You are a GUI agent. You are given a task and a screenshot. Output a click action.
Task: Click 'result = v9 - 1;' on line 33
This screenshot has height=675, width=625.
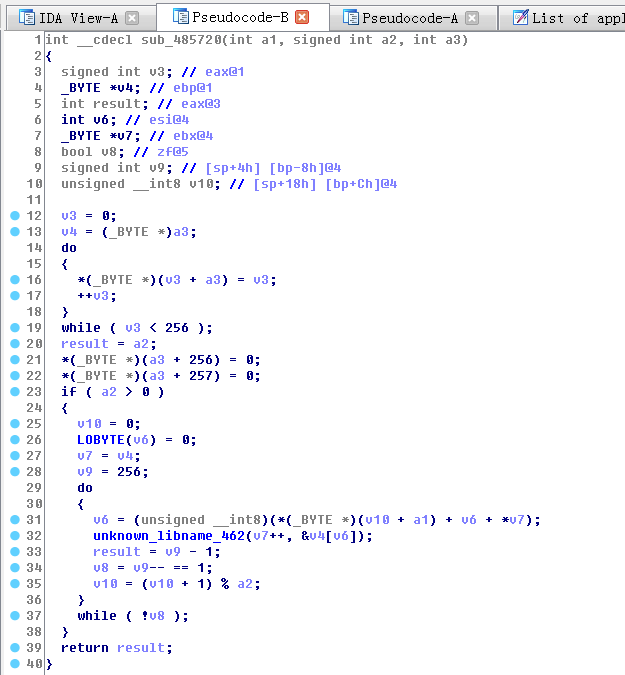157,552
